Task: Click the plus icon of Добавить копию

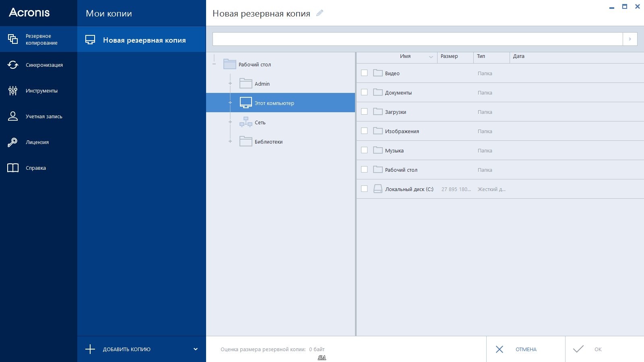Action: [90, 349]
